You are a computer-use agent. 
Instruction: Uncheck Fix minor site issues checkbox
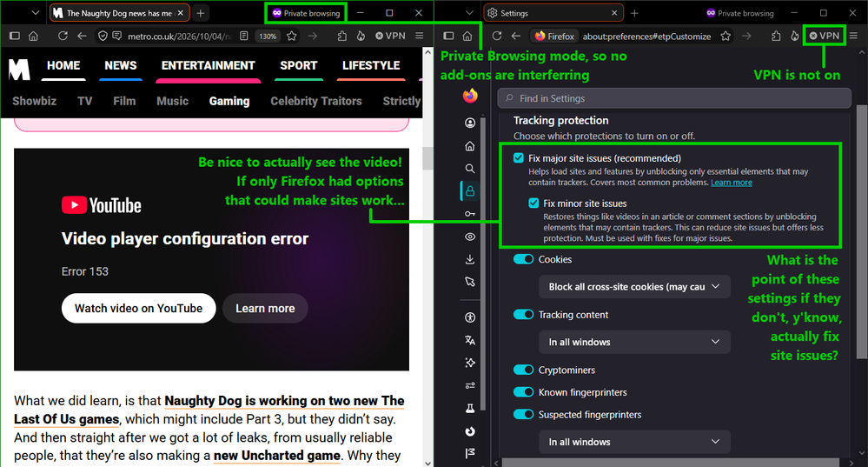pos(533,203)
